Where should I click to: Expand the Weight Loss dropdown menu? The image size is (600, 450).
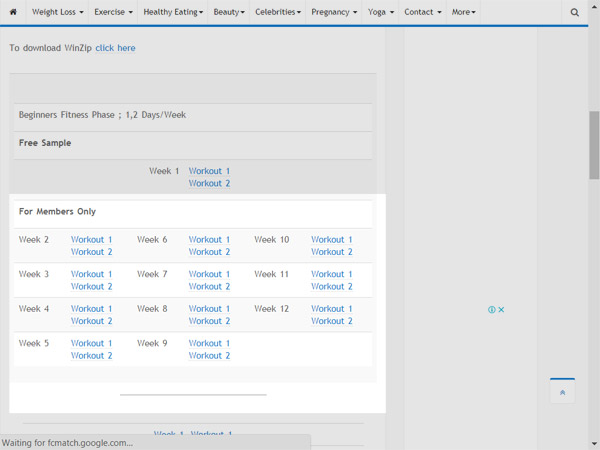click(57, 12)
